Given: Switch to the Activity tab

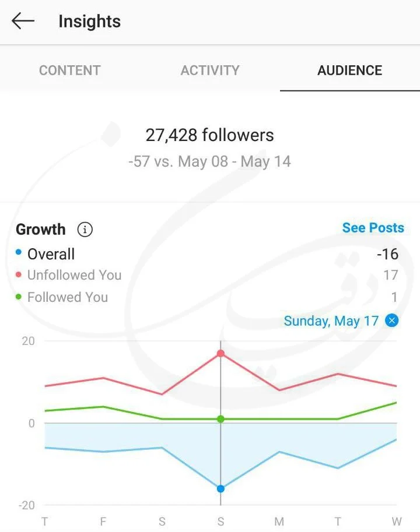Looking at the screenshot, I should click(210, 71).
